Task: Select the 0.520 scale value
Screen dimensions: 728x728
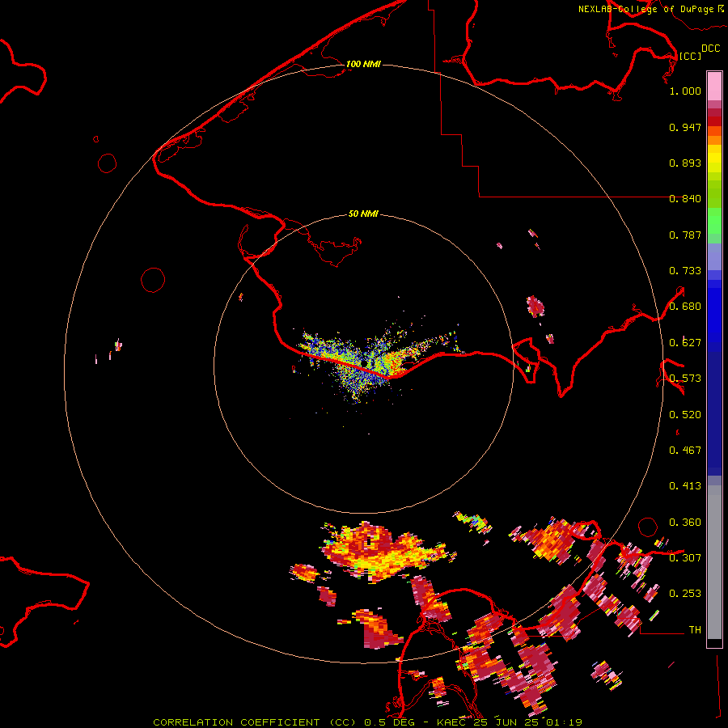Action: click(x=685, y=415)
